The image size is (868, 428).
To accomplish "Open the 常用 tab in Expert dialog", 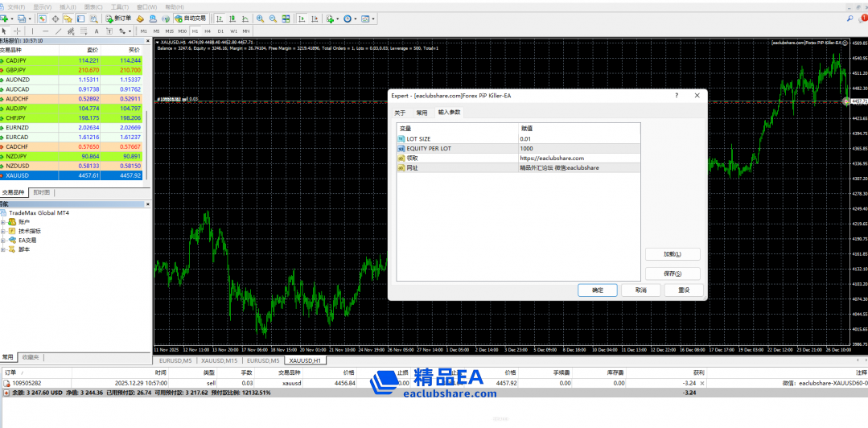I will tap(422, 113).
